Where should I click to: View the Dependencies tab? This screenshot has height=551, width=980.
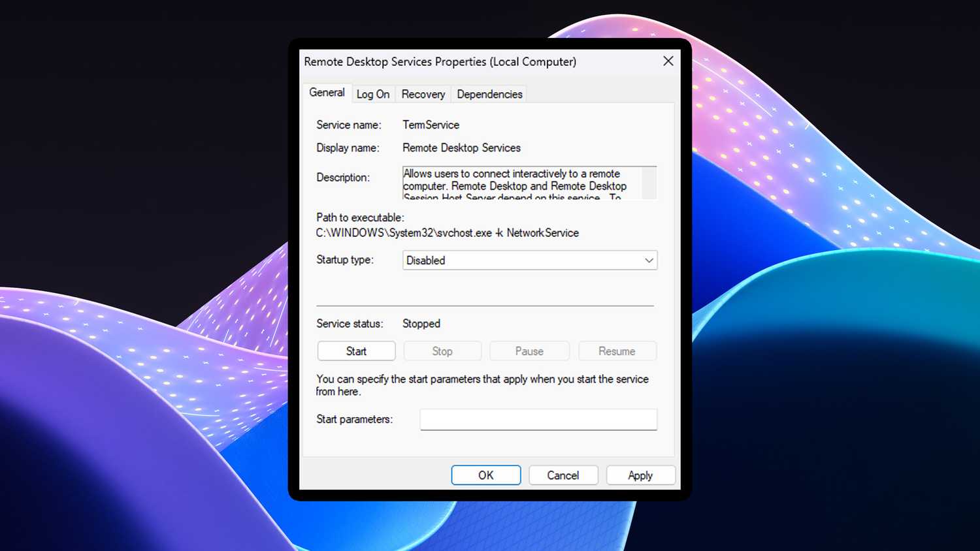(x=489, y=94)
